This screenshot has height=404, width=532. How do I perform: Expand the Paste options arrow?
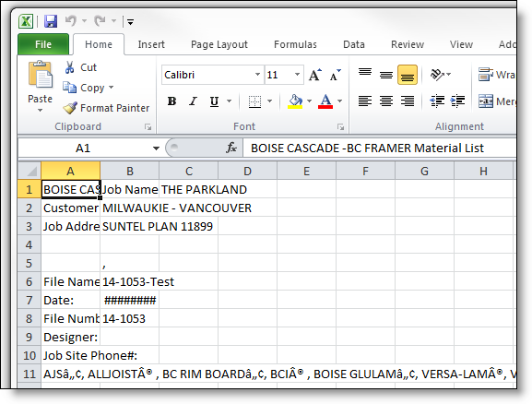coord(40,110)
